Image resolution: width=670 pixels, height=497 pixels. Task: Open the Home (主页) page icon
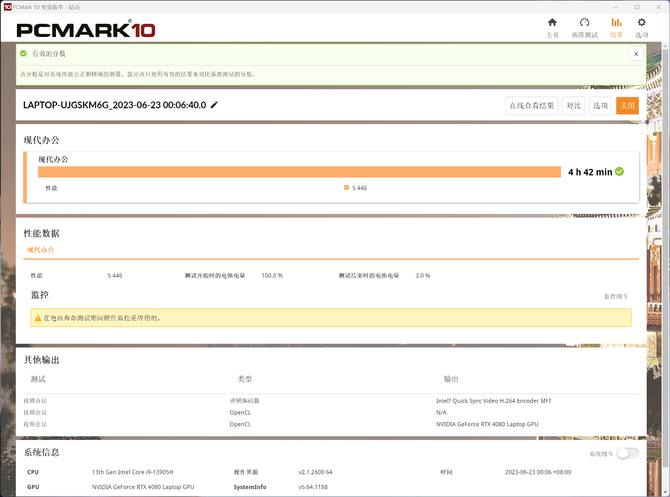coord(552,23)
